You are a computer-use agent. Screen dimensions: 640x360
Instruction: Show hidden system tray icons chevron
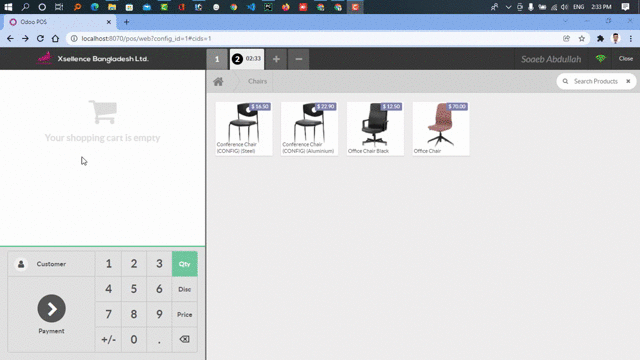(508, 7)
